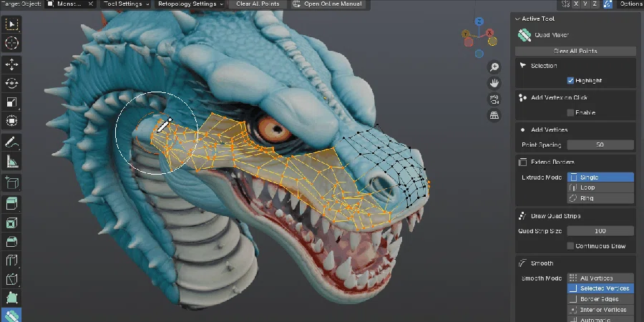Click the Smooth section label

pos(542,263)
